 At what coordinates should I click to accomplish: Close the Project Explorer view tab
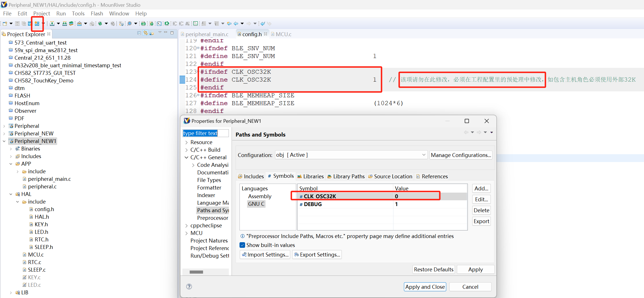(49, 34)
